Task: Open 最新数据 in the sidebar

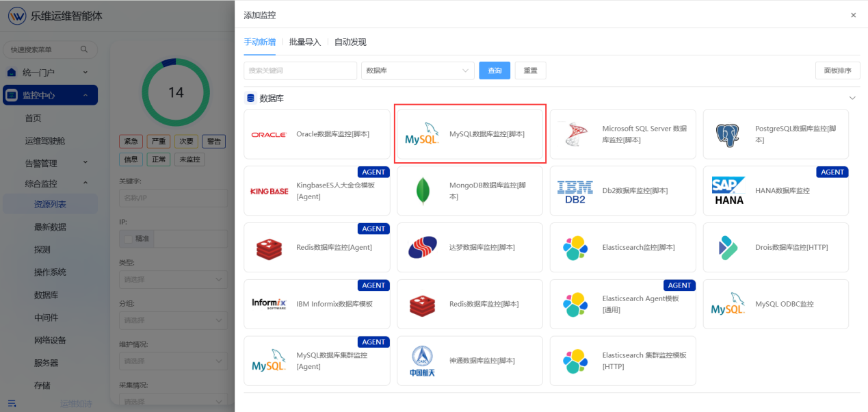Action: tap(50, 227)
